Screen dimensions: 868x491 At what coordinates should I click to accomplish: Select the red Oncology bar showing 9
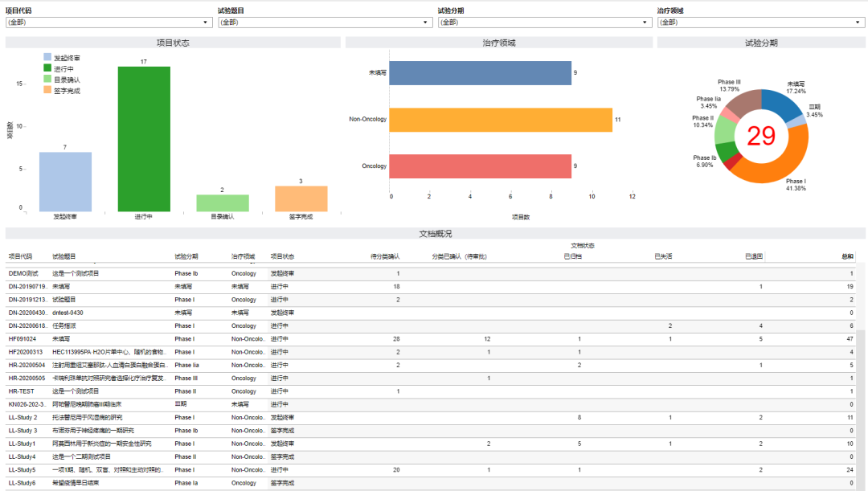tap(480, 166)
